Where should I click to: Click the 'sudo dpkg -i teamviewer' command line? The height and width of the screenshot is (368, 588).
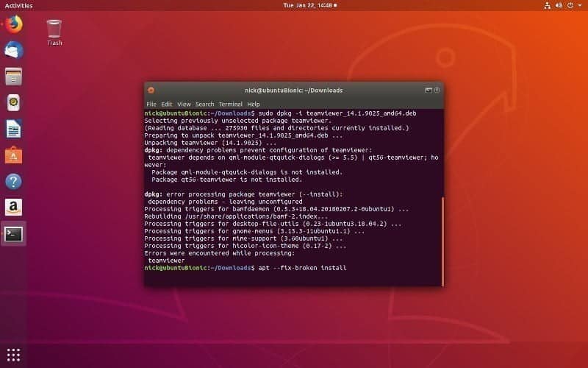[x=280, y=113]
